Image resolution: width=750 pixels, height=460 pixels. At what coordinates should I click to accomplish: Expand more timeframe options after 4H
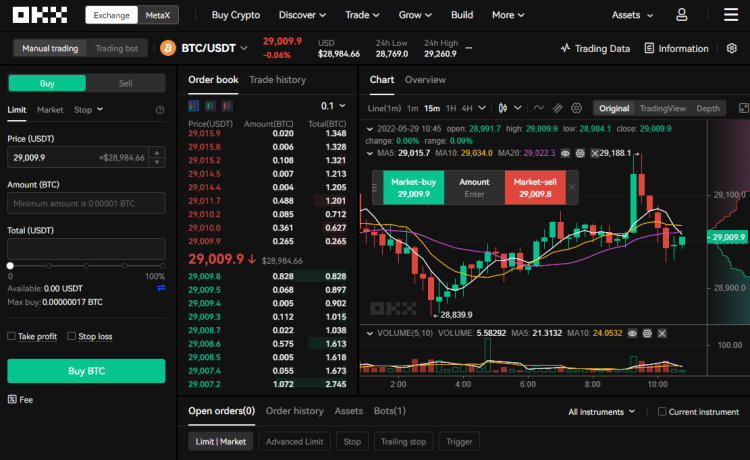coord(482,108)
